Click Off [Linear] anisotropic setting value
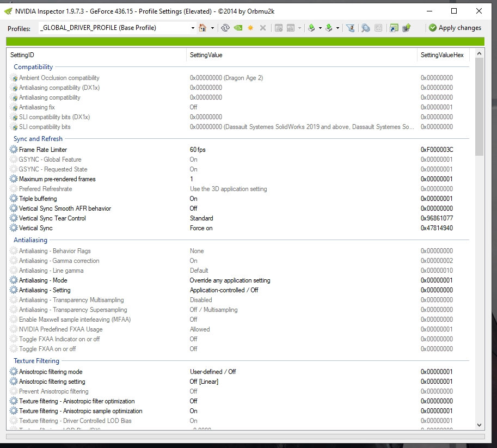This screenshot has height=448, width=497. (204, 382)
